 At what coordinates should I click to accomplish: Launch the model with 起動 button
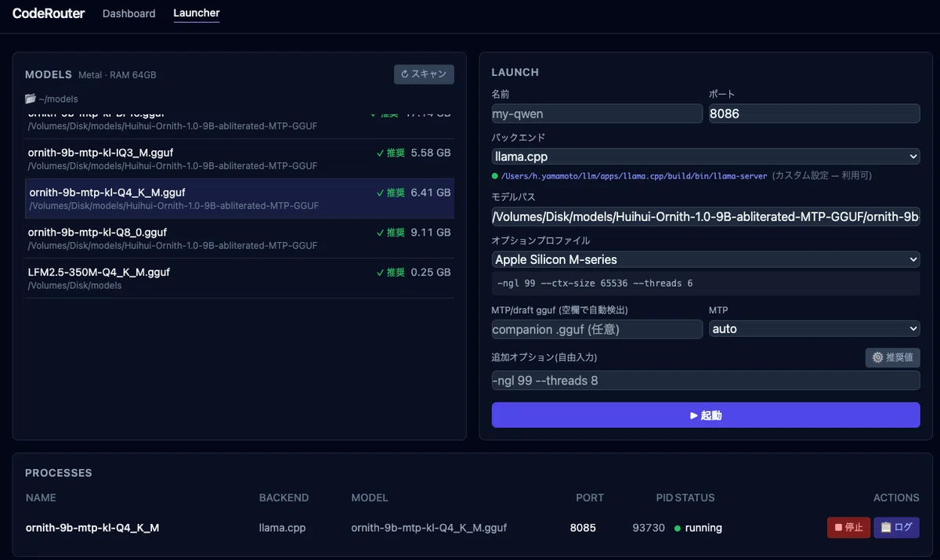(706, 415)
